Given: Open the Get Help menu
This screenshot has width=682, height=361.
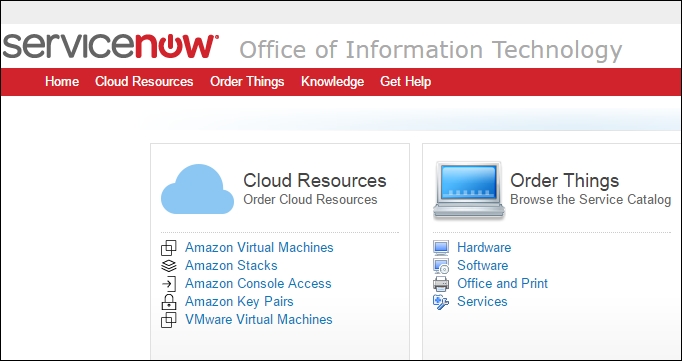Looking at the screenshot, I should point(405,82).
